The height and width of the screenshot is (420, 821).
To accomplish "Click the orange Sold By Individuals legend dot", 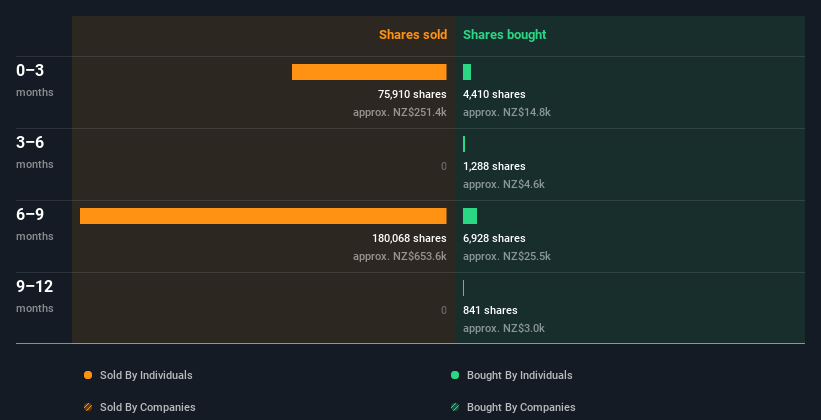I will click(88, 375).
